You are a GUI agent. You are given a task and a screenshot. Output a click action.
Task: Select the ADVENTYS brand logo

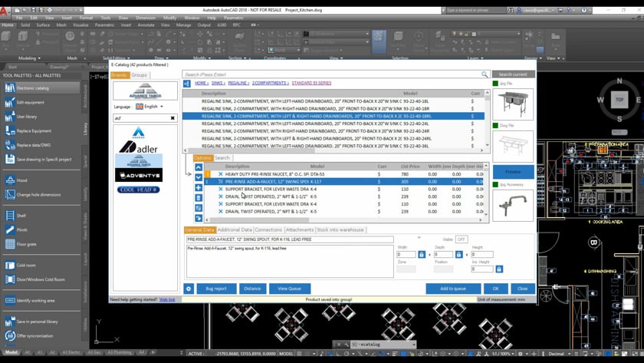click(x=139, y=175)
